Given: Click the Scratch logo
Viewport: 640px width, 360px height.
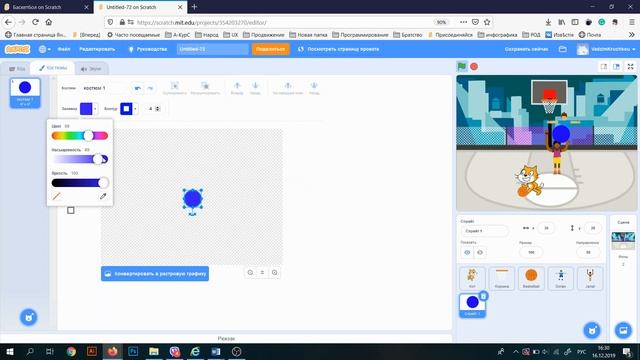Looking at the screenshot, I should [17, 49].
